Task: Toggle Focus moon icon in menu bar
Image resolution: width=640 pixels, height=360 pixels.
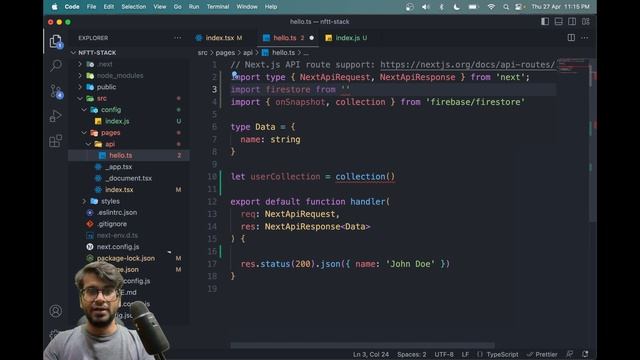Action: coord(456,7)
